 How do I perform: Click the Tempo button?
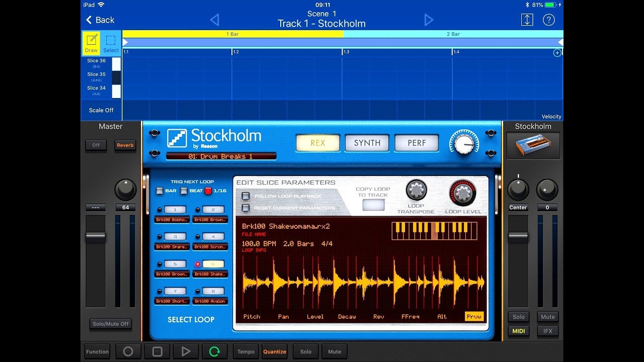246,351
